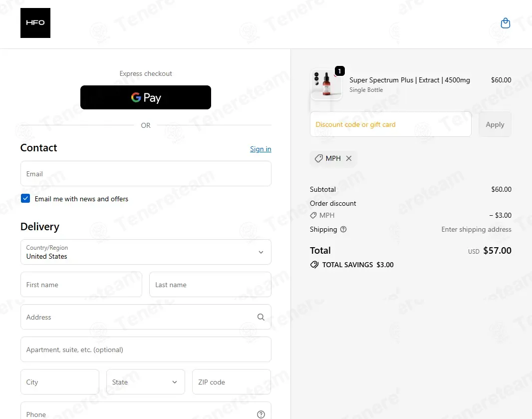The width and height of the screenshot is (532, 419).
Task: Open the shopping bag cart icon
Action: pyautogui.click(x=505, y=23)
